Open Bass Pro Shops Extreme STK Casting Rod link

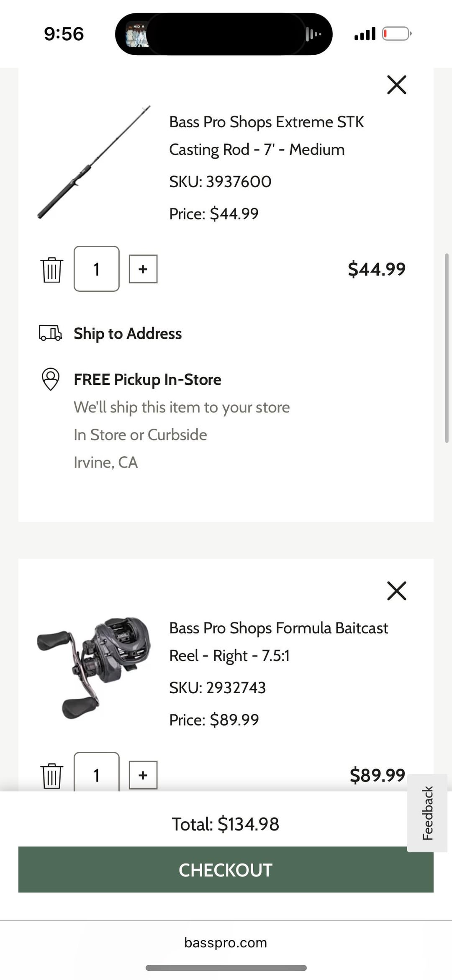(266, 136)
